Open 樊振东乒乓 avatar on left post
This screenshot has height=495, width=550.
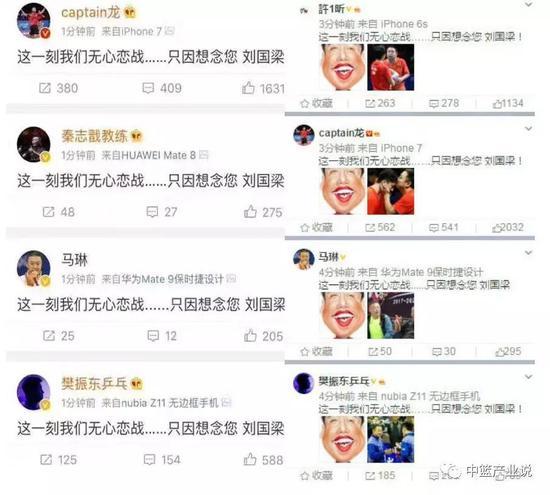pos(34,392)
